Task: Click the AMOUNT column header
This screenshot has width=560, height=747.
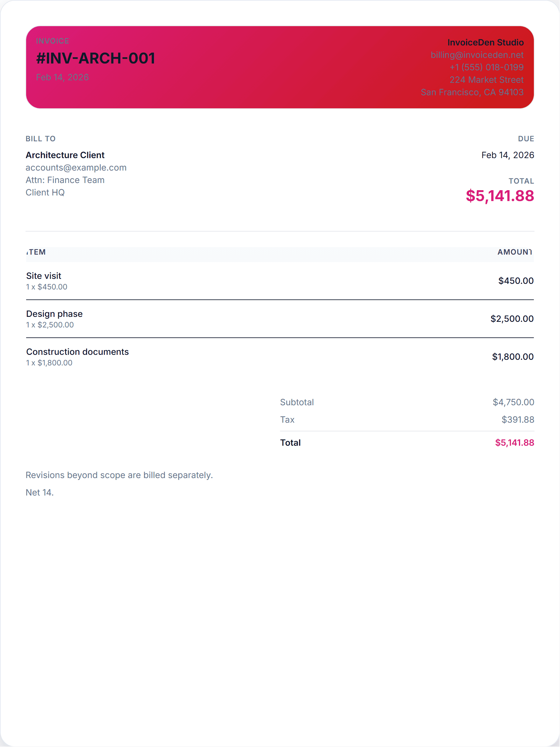Action: tap(515, 252)
